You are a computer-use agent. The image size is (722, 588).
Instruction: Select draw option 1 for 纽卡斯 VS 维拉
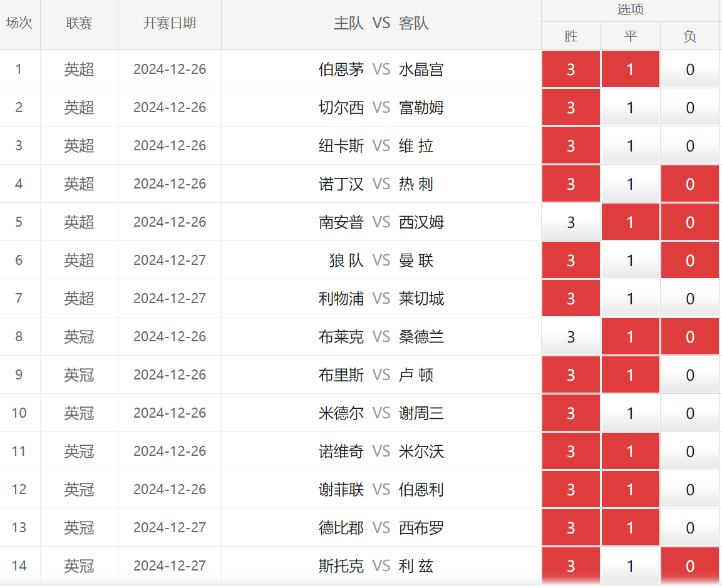(631, 145)
